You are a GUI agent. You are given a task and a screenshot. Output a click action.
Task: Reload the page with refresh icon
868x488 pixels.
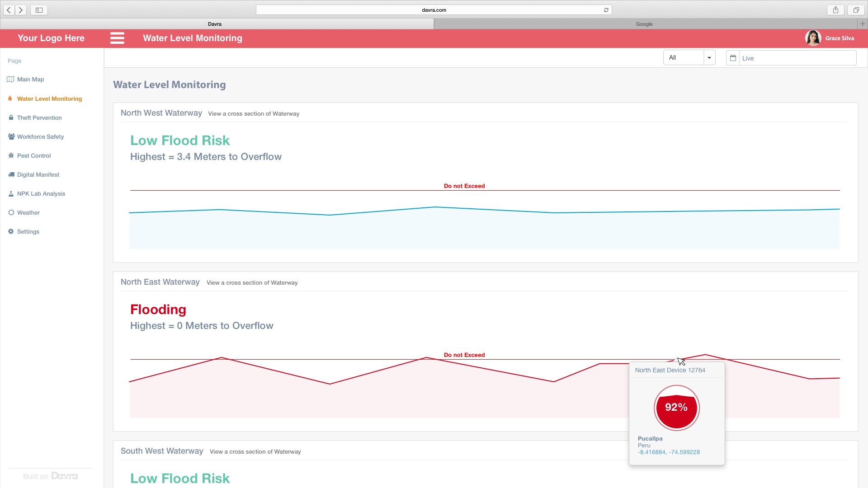(x=606, y=10)
